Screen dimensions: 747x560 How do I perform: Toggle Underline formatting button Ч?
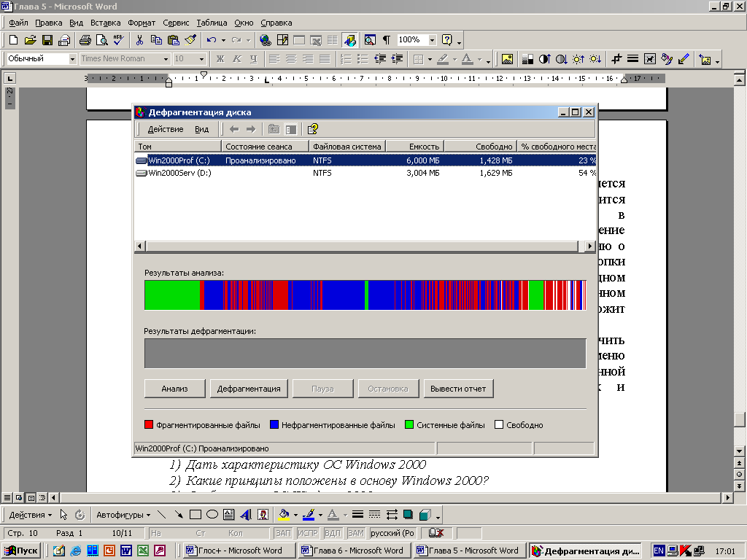tap(253, 58)
